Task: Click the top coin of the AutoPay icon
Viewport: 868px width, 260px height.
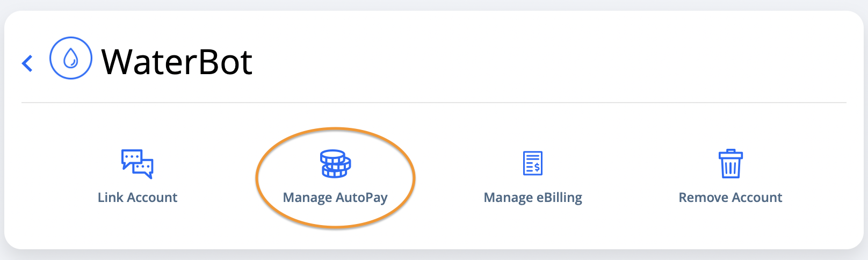Action: tap(333, 156)
